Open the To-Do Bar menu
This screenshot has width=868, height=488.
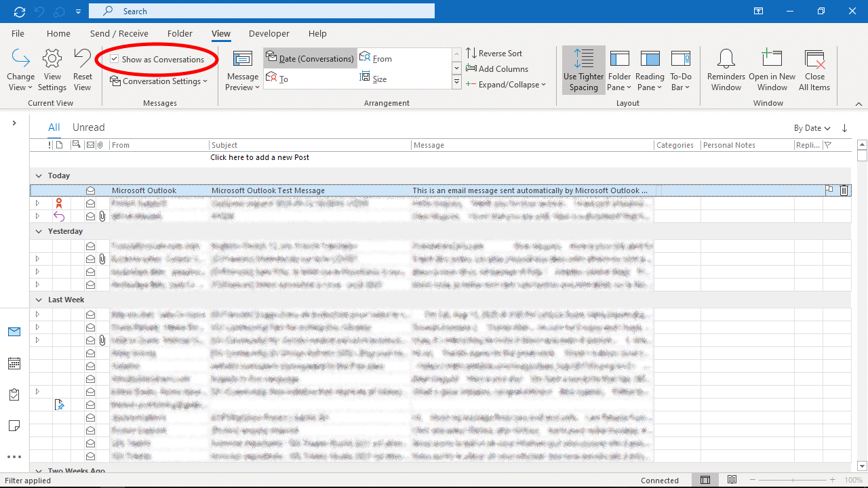coord(681,70)
